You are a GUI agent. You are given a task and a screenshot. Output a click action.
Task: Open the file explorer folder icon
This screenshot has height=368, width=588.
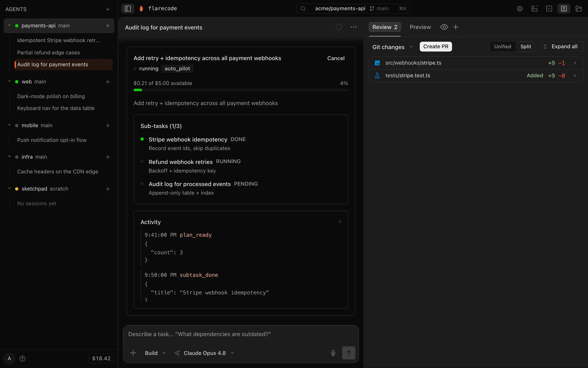(x=579, y=9)
